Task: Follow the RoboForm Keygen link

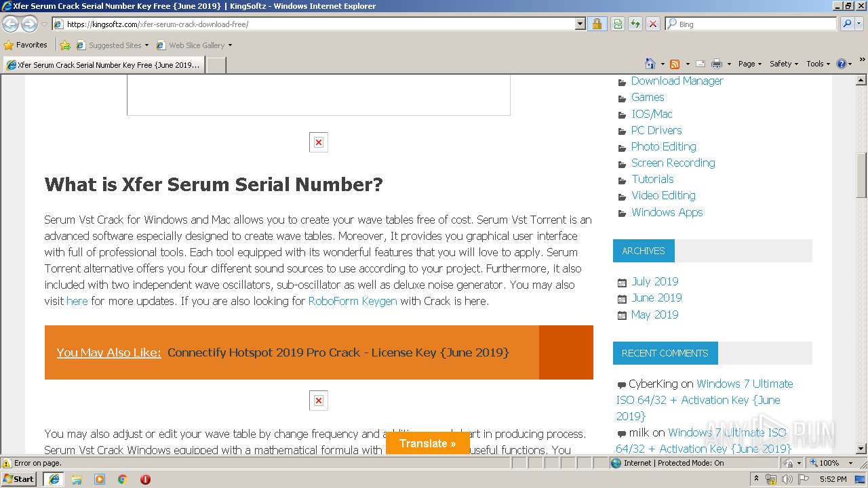Action: (353, 301)
